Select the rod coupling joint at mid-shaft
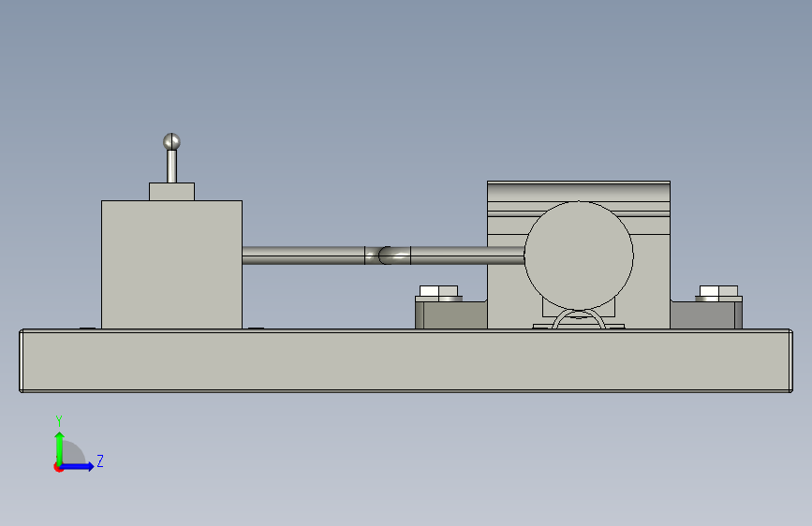Screen dimensions: 812x526 pyautogui.click(x=388, y=256)
